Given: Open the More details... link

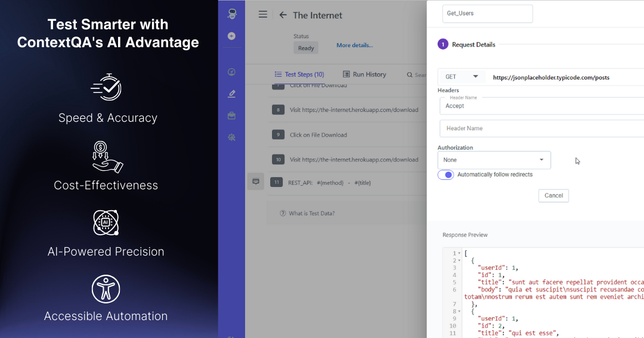Looking at the screenshot, I should (355, 45).
